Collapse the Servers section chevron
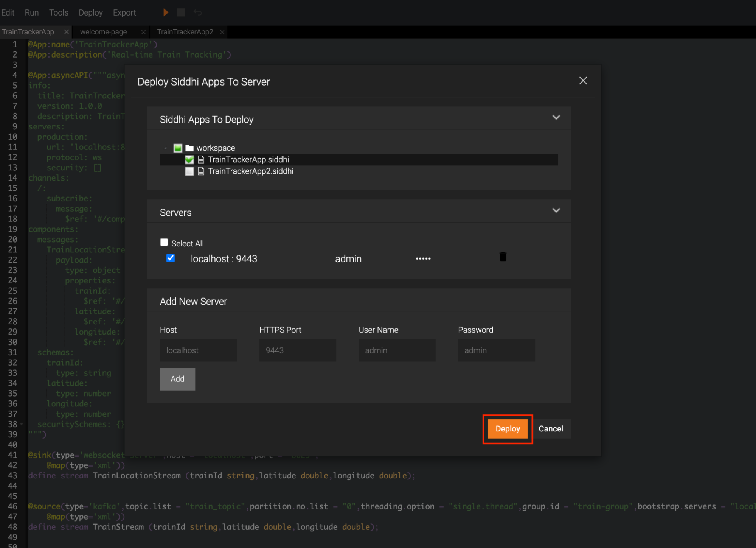This screenshot has height=548, width=756. click(x=556, y=211)
